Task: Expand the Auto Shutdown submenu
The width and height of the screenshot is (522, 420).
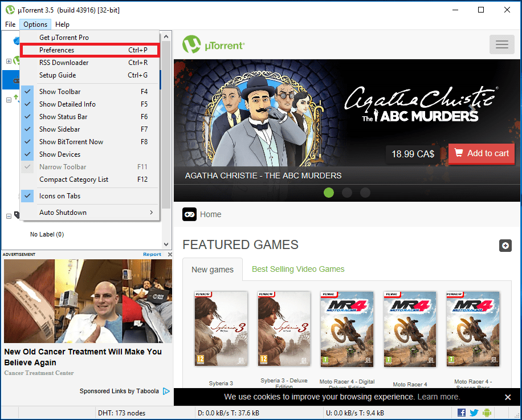Action: click(90, 213)
